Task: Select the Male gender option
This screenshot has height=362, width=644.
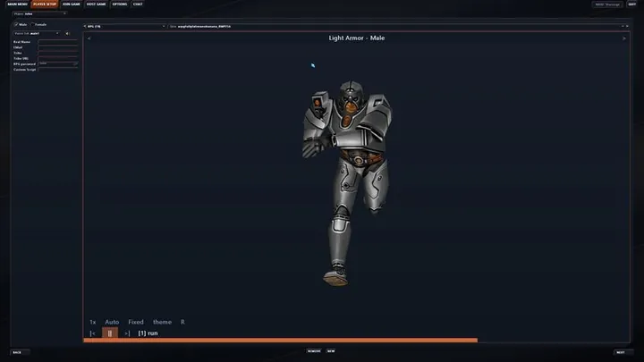Action: (21, 25)
